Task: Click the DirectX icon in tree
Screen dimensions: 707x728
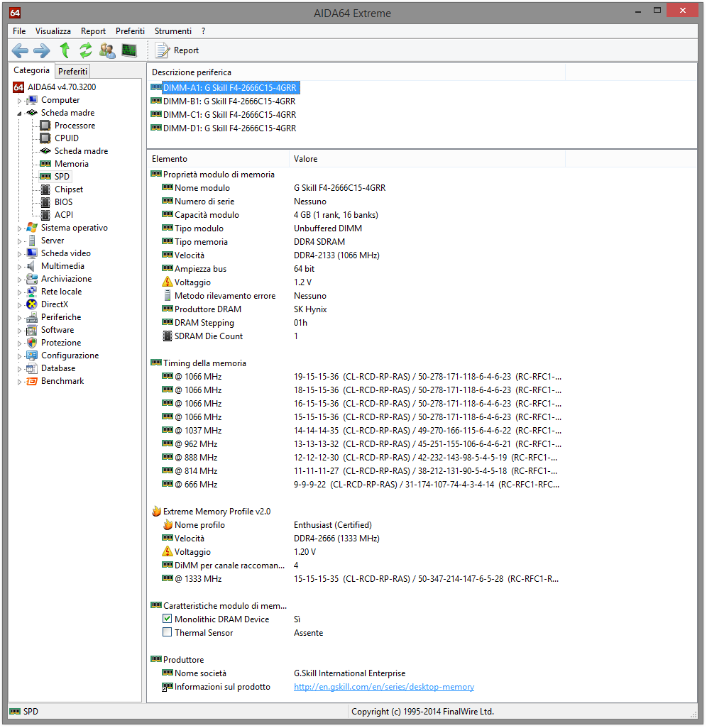Action: pos(31,304)
